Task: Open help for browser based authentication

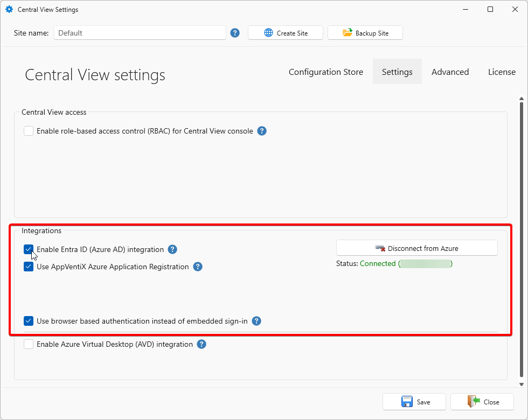Action: click(256, 321)
